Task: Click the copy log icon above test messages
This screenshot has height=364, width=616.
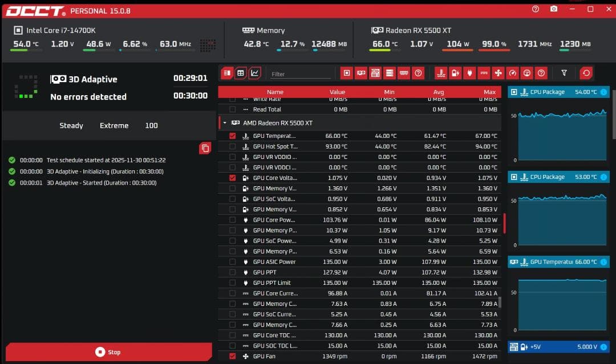Action: (x=205, y=148)
